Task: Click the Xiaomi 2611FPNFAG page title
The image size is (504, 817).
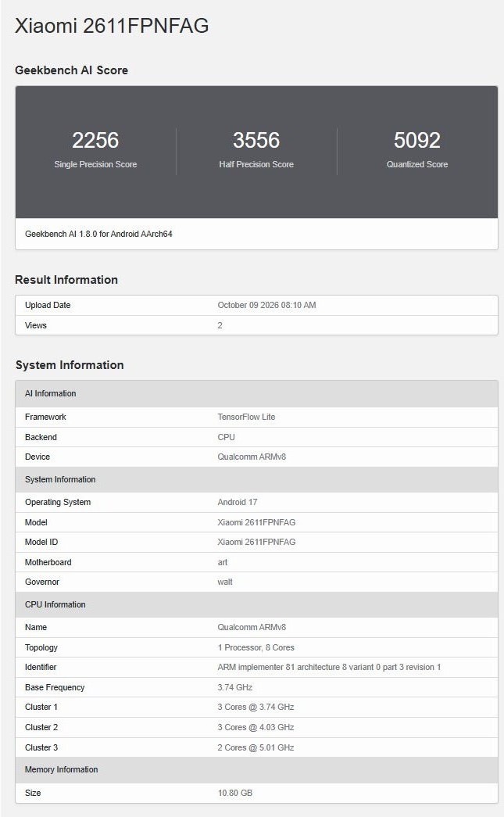Action: (x=112, y=26)
